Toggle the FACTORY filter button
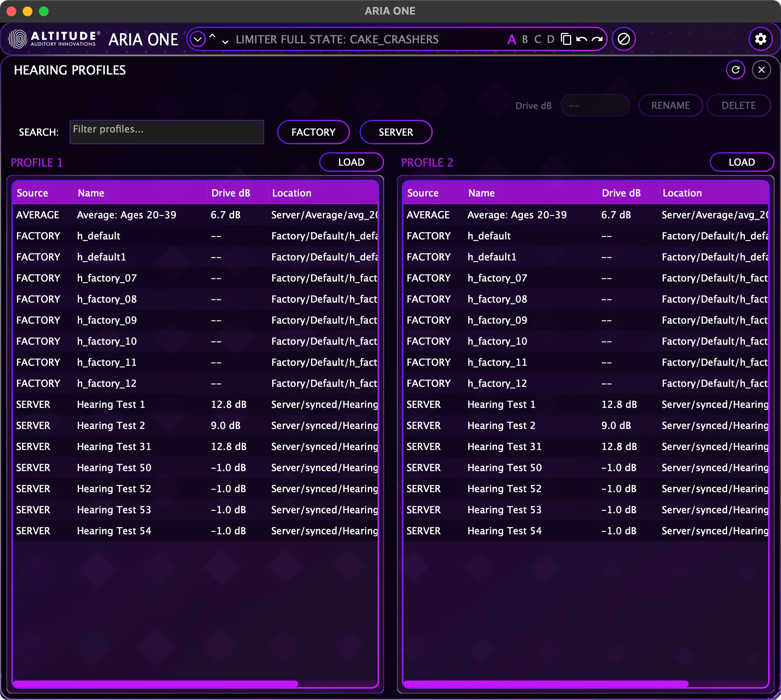 pos(314,132)
